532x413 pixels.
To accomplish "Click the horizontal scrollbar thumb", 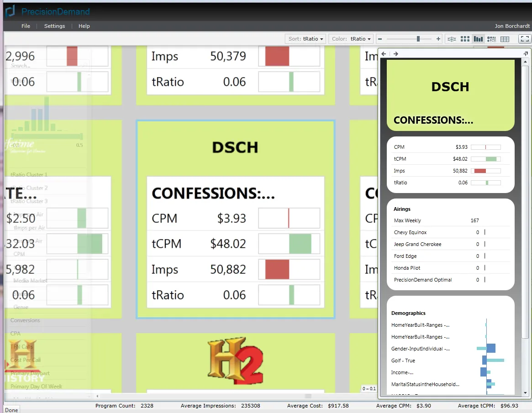I will tap(308, 396).
